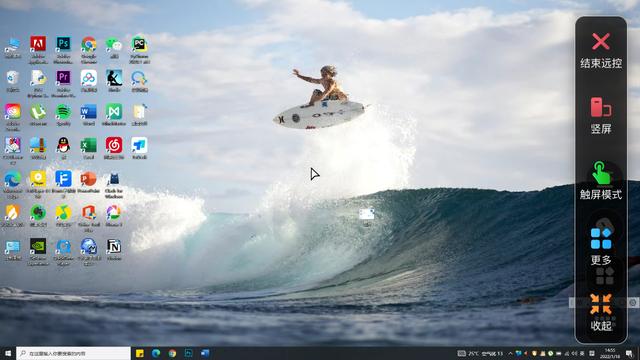Viewport: 640px width, 360px height.
Task: Open the blue F application shortcut
Action: 63,184
